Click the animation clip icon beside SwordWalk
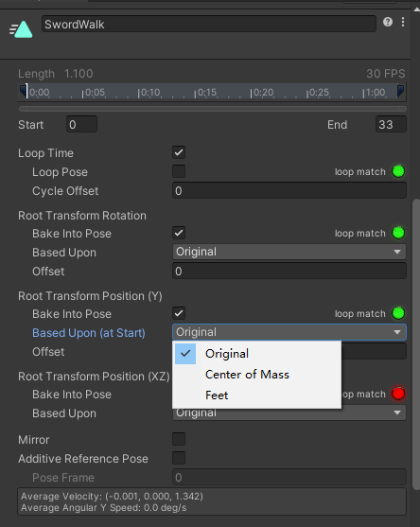Screen dimensions: 420x527 point(21,29)
